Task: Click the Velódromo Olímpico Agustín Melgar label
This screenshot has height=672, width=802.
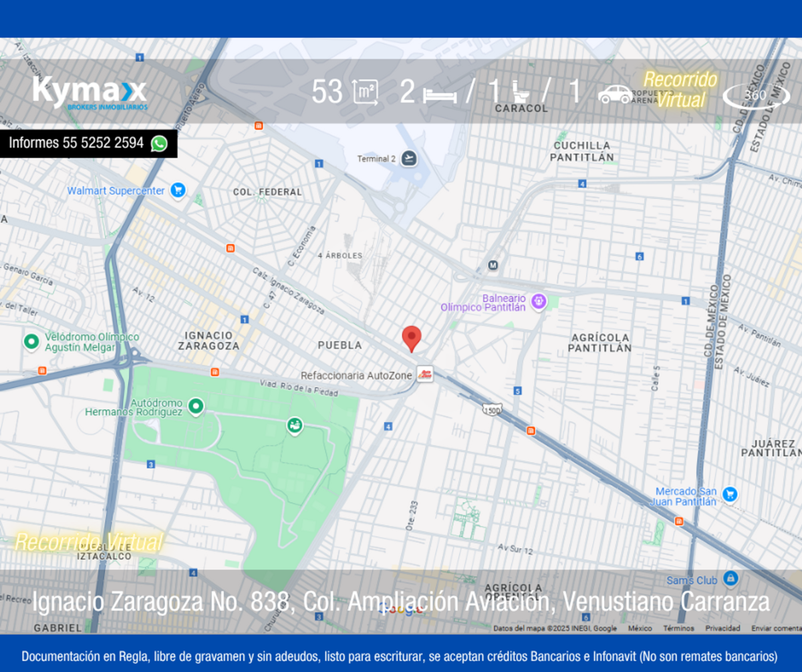Action: (92, 342)
